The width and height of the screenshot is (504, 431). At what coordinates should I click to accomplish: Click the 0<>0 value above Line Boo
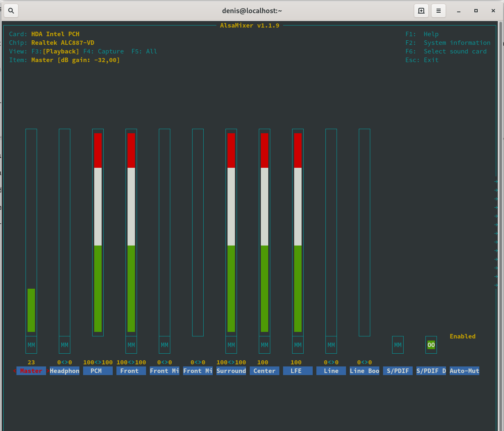coord(365,362)
